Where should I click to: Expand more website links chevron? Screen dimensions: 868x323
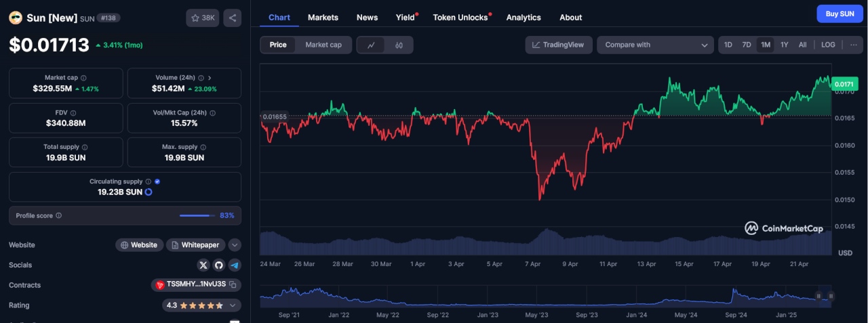coord(234,245)
